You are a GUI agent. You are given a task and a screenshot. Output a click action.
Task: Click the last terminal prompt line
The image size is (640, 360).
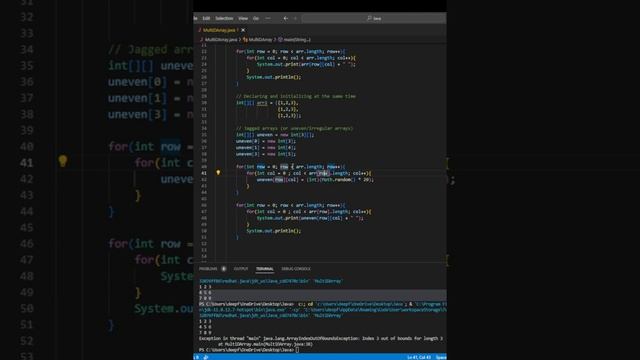[x=249, y=350]
